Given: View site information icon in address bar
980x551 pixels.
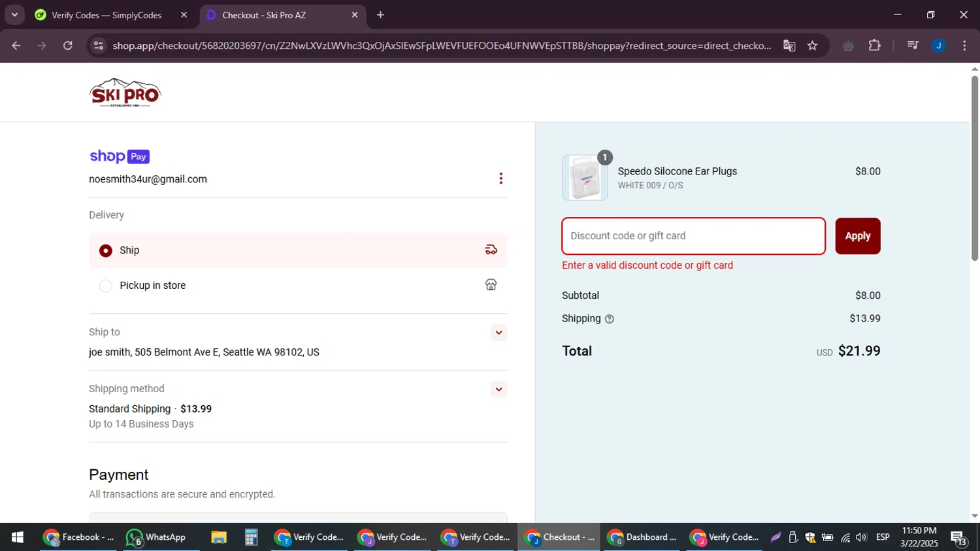Looking at the screenshot, I should point(99,46).
